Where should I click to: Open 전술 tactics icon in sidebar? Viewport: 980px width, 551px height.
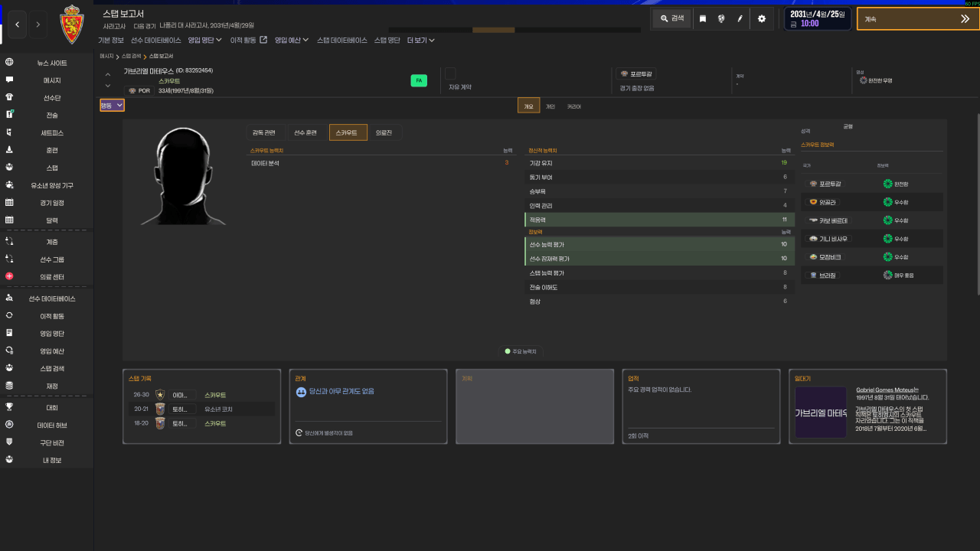[x=9, y=115]
